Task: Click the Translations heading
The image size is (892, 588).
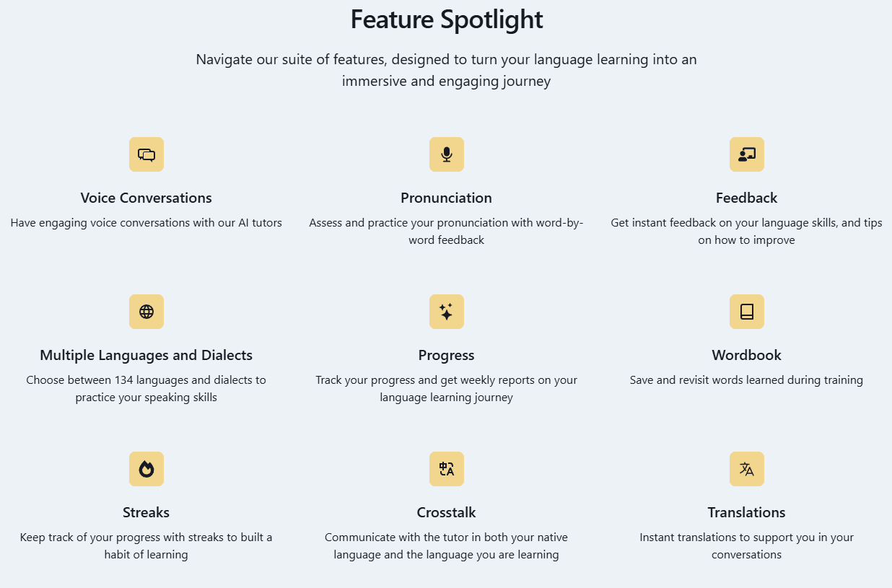Action: 747,512
